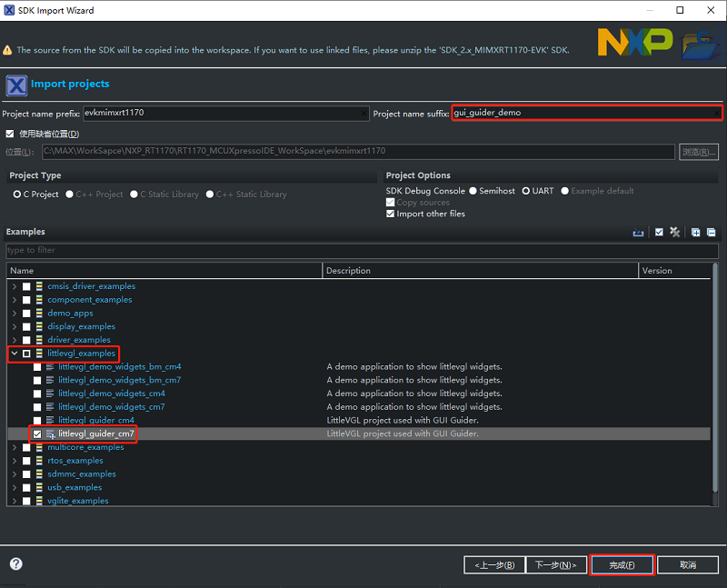Screen dimensions: 727x588
Task: Click the expand-all plus icon
Action: coord(696,233)
